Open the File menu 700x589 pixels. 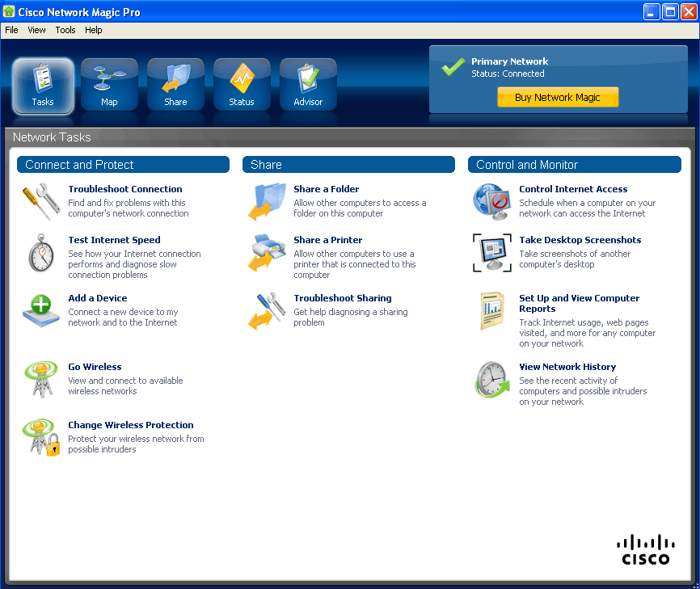point(11,30)
